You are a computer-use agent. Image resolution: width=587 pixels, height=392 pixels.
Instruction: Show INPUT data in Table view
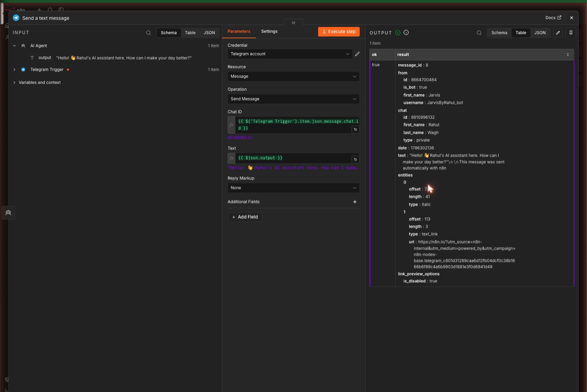[x=190, y=33]
